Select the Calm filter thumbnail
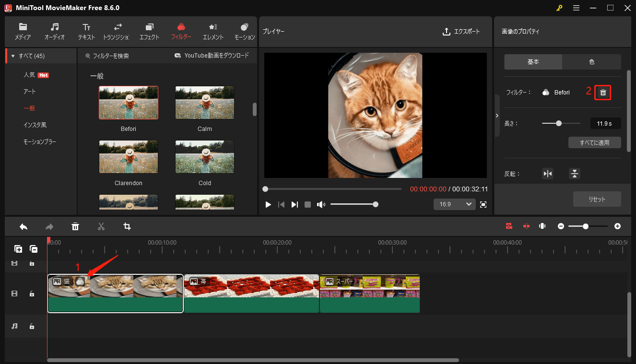This screenshot has height=364, width=636. pyautogui.click(x=204, y=102)
